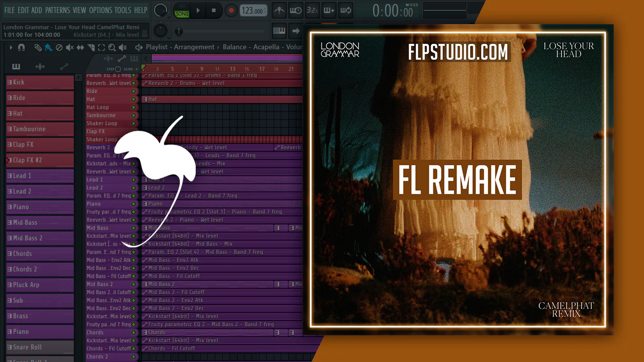
Task: Mute the Ride track via green LED
Action: (134, 92)
